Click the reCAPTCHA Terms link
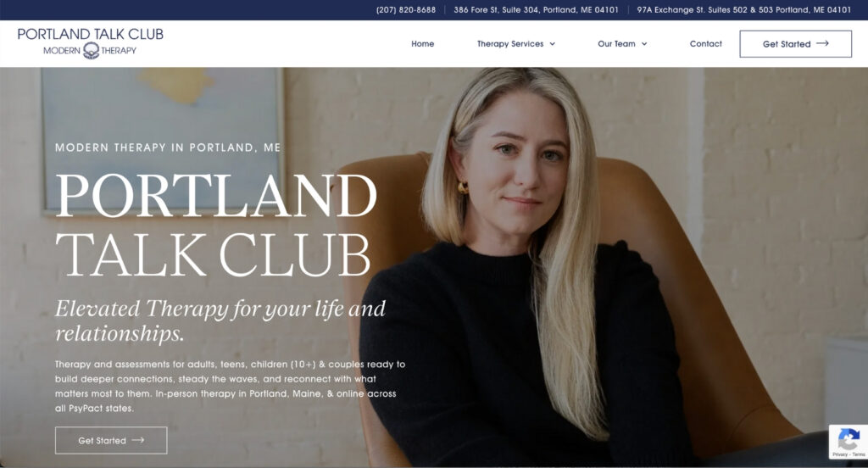The image size is (868, 468). [859, 454]
